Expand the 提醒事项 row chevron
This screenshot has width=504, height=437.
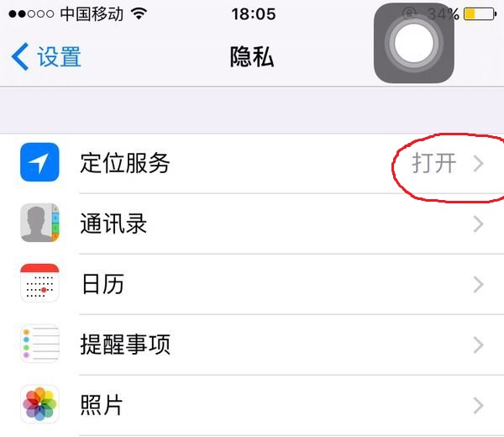click(x=479, y=345)
